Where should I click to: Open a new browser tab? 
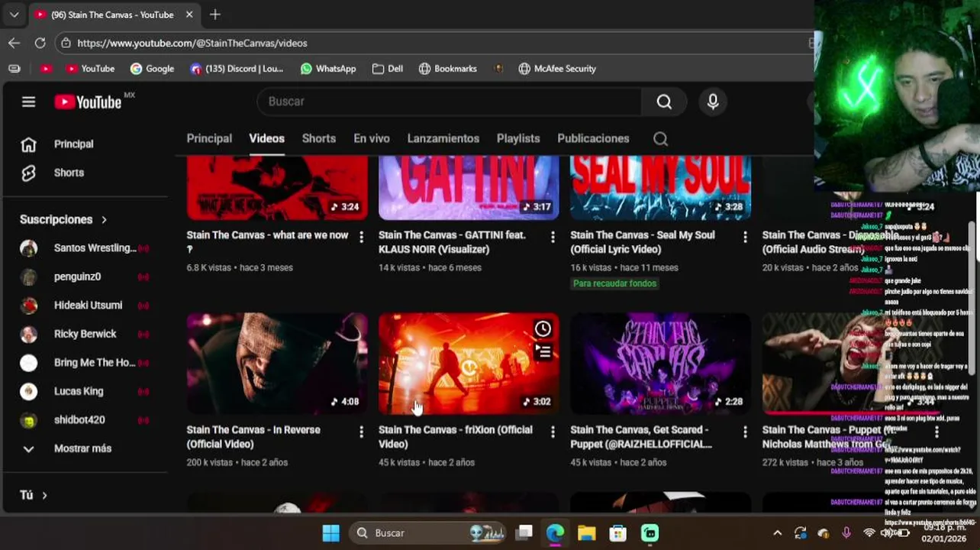point(215,14)
